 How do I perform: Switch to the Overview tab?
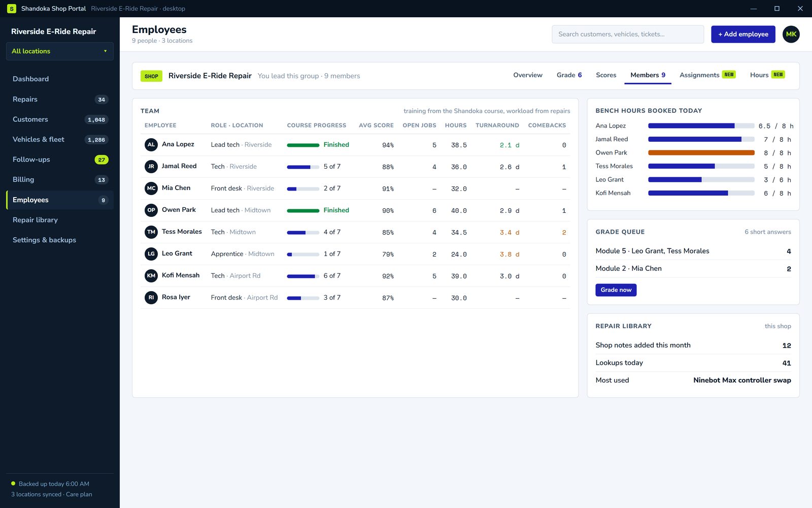(x=528, y=75)
